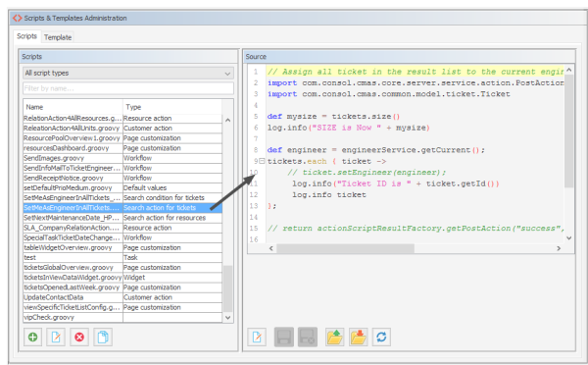
Task: Switch to the Template tab
Action: (58, 37)
